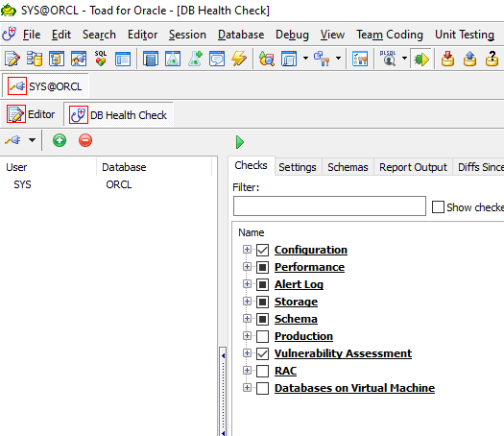Screen dimensions: 504x436
Task: Open dropdown arrow next to stacked windows icon
Action: point(305,59)
